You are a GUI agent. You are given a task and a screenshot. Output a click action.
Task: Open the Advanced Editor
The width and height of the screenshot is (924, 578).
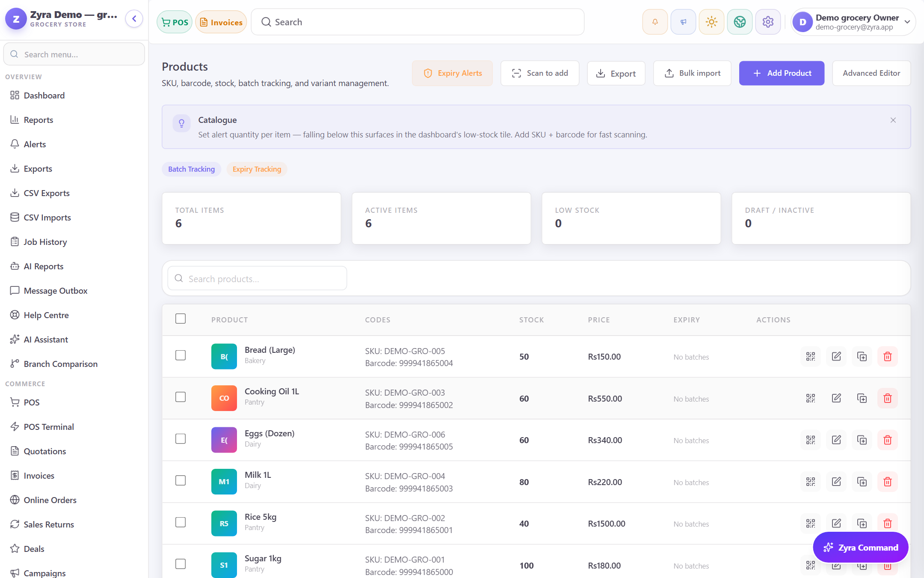[x=871, y=73]
